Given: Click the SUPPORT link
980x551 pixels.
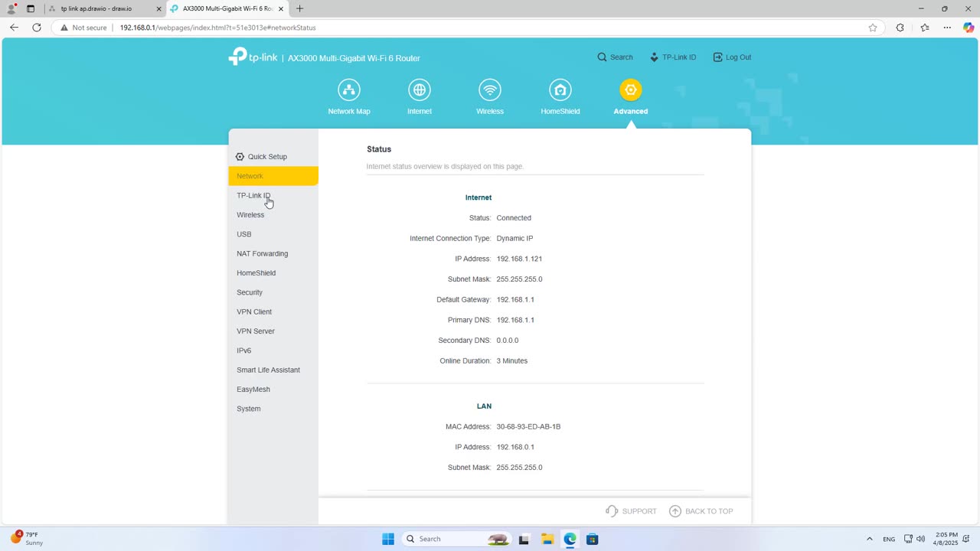Looking at the screenshot, I should [631, 511].
